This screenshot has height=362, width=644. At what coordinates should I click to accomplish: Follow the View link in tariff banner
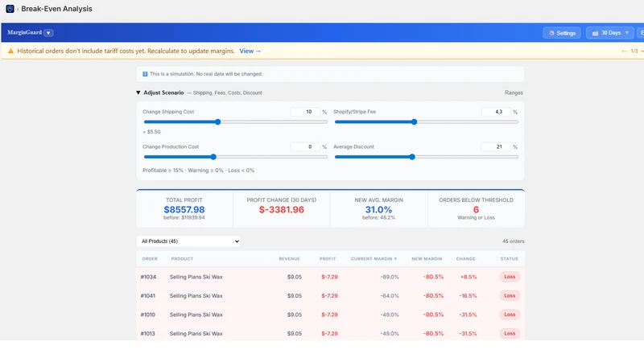pyautogui.click(x=250, y=51)
